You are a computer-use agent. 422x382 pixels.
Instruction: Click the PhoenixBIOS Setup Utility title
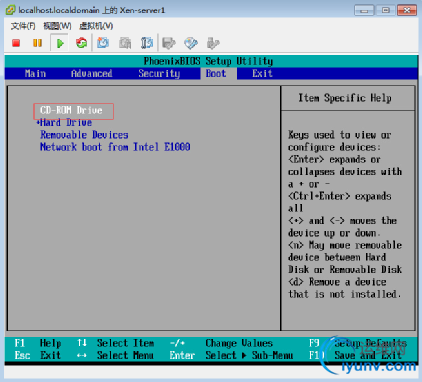pyautogui.click(x=208, y=61)
